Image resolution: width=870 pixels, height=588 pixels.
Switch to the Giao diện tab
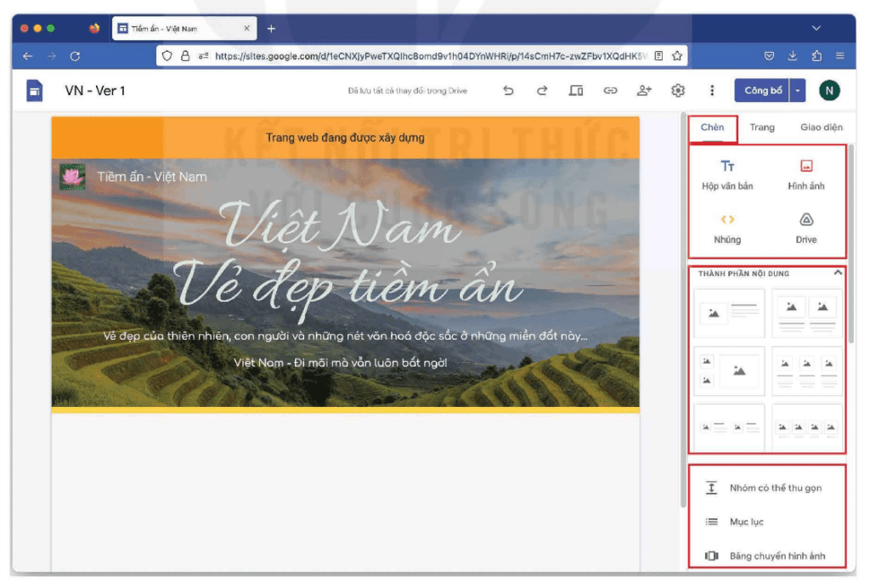click(820, 127)
